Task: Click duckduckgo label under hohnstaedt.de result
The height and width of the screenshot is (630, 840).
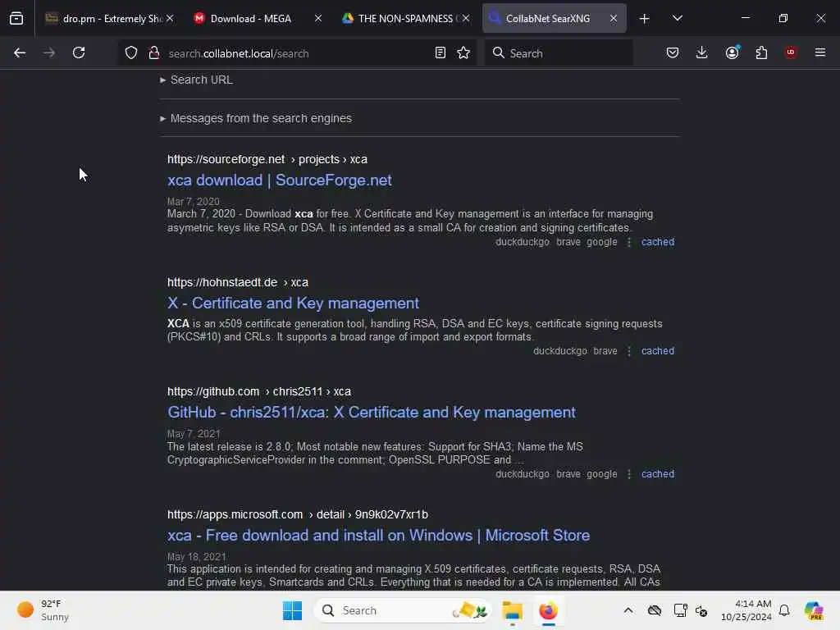Action: pos(559,351)
